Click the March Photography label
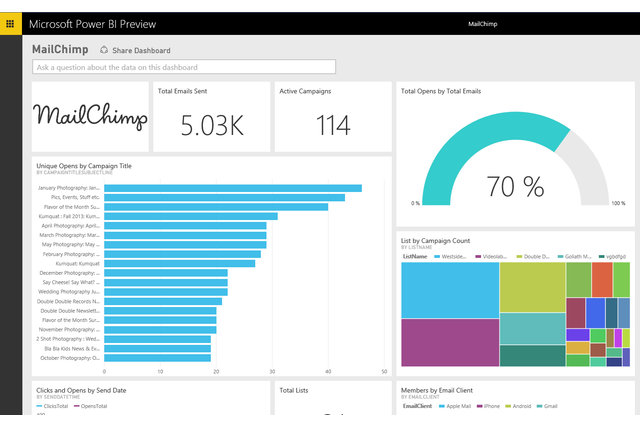 click(69, 235)
